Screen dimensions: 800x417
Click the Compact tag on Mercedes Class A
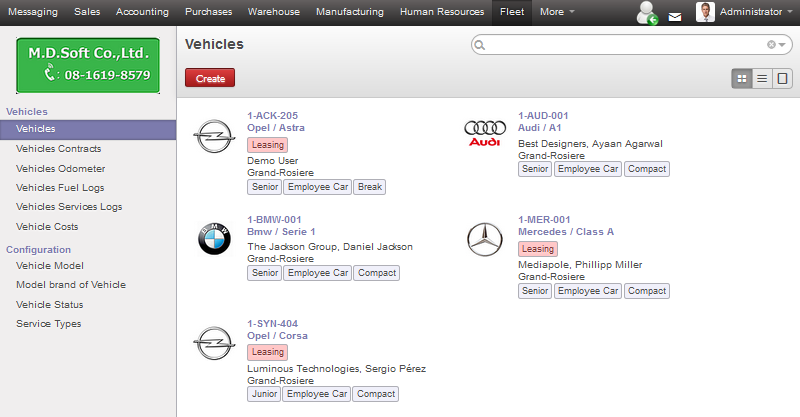pyautogui.click(x=647, y=291)
